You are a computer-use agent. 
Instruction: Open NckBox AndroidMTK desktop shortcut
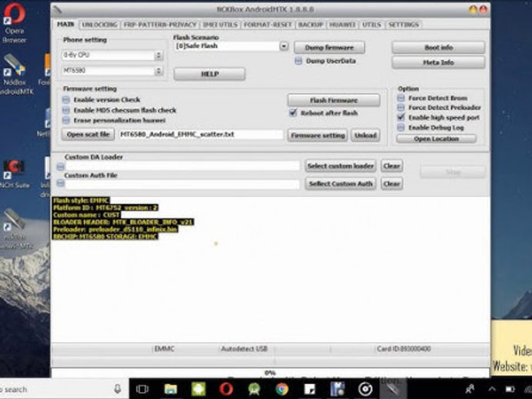point(15,75)
